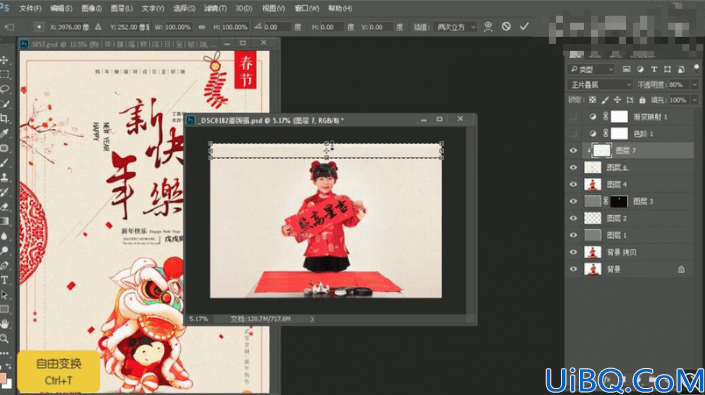Click the X position field
This screenshot has width=705, height=395.
74,27
